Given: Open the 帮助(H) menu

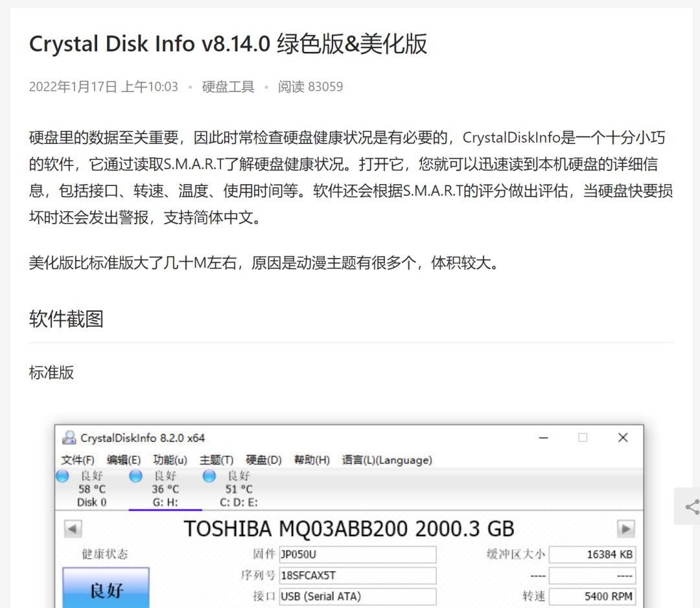Looking at the screenshot, I should 312,460.
